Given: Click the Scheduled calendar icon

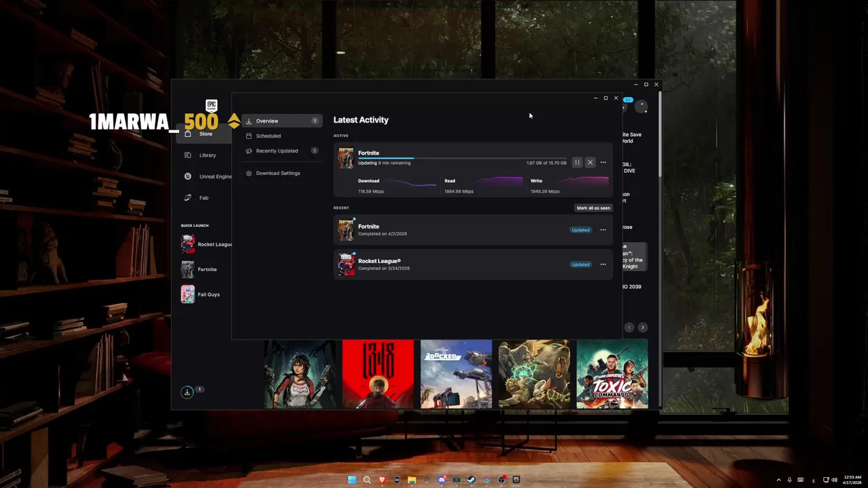Looking at the screenshot, I should [x=249, y=136].
